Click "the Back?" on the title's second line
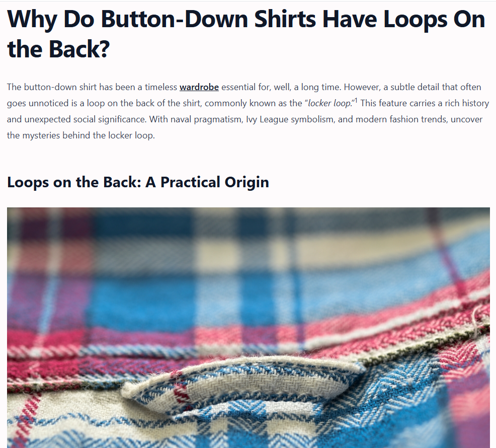 pos(58,49)
